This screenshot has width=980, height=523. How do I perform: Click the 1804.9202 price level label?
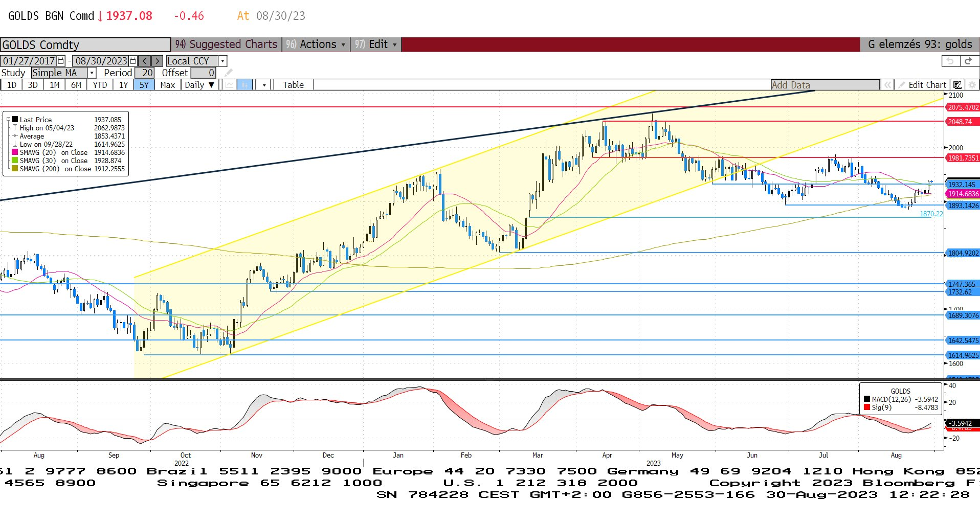coord(963,253)
